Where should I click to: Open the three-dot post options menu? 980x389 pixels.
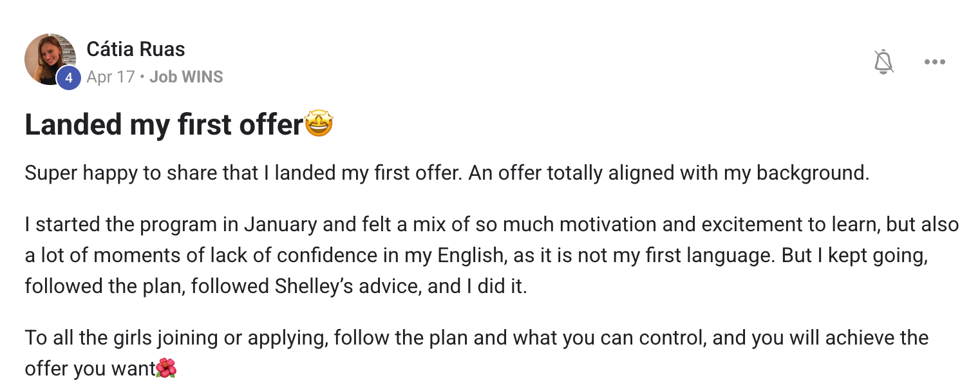[x=934, y=62]
